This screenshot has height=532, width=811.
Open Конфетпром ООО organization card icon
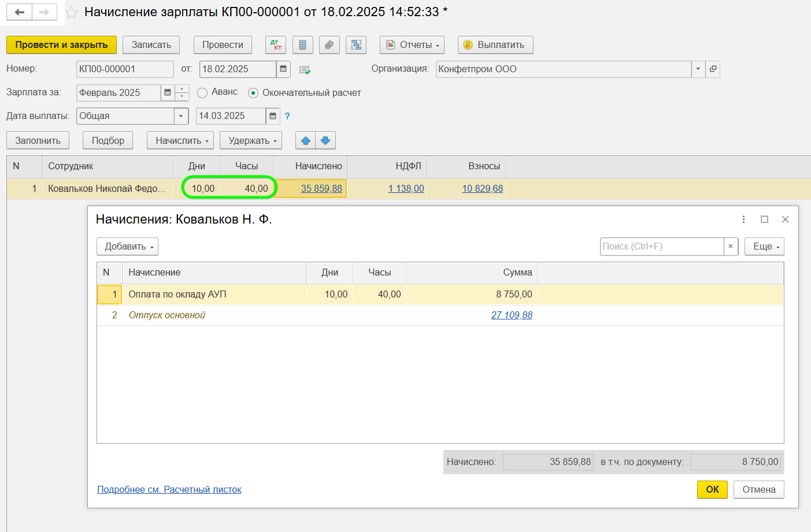tap(713, 69)
